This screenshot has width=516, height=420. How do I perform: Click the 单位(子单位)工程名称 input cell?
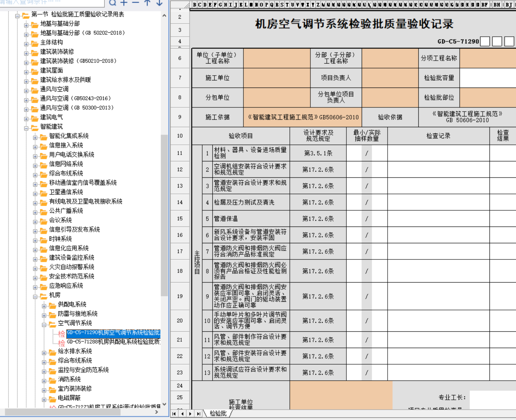[x=277, y=58]
